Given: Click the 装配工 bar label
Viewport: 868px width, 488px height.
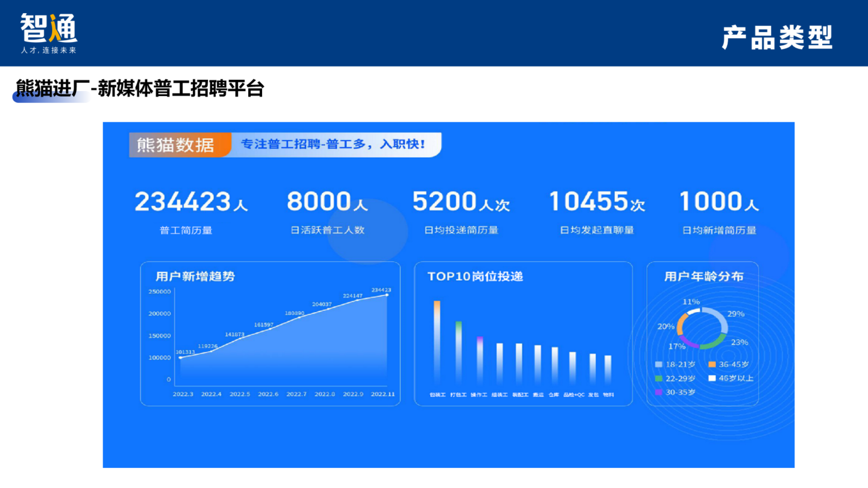Looking at the screenshot, I should tap(520, 395).
